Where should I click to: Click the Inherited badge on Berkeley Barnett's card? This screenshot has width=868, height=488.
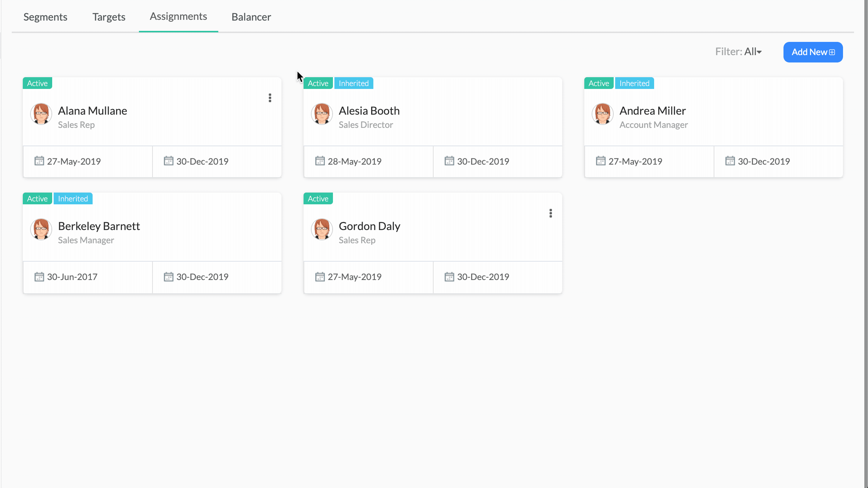(x=73, y=198)
